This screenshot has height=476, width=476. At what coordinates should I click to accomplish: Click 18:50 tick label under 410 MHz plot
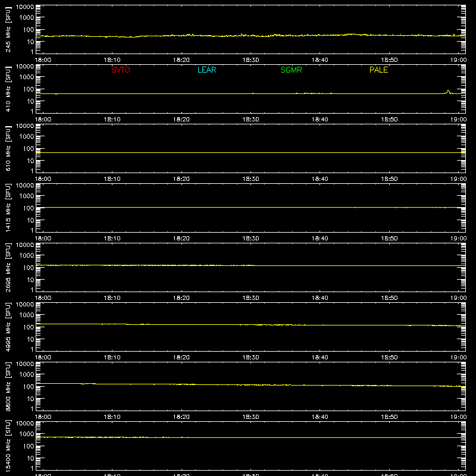(x=390, y=120)
